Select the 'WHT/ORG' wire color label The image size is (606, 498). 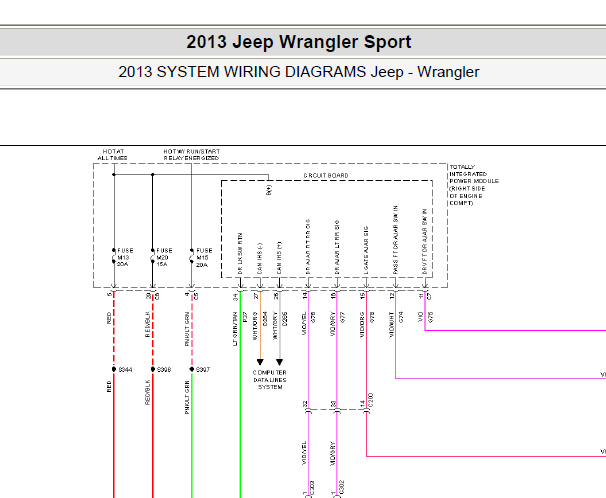click(255, 326)
